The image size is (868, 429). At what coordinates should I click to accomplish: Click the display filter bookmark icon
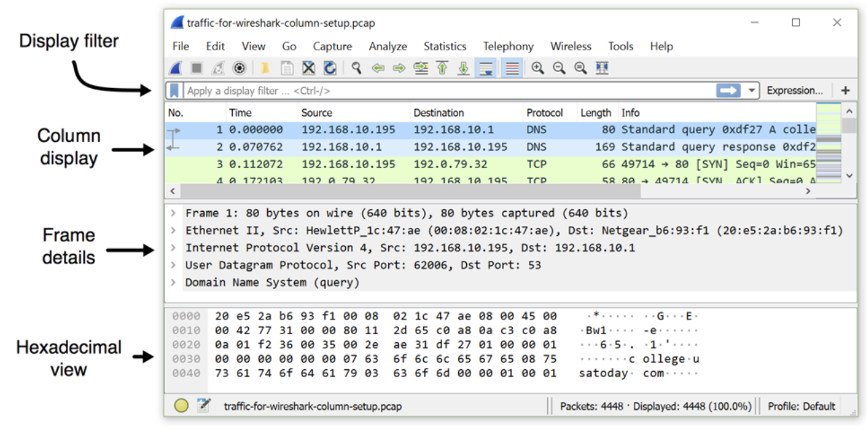pos(175,90)
